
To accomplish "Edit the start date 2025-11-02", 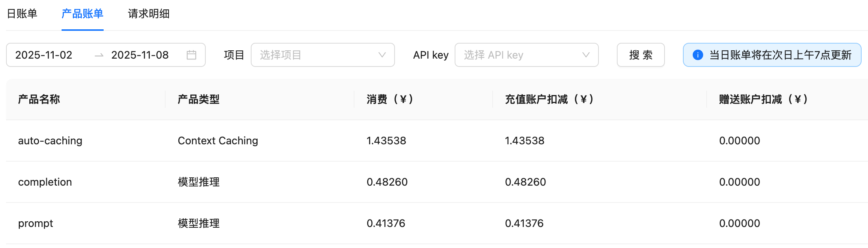I will point(44,55).
